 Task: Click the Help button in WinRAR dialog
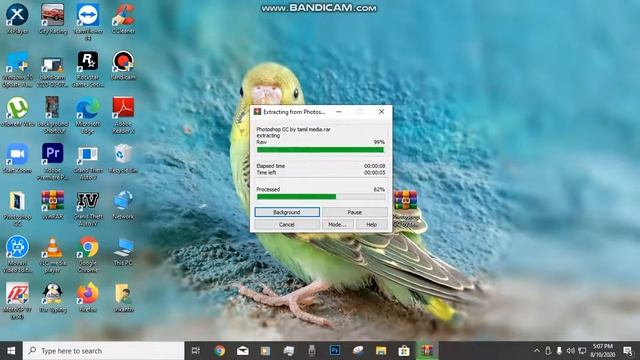click(371, 224)
